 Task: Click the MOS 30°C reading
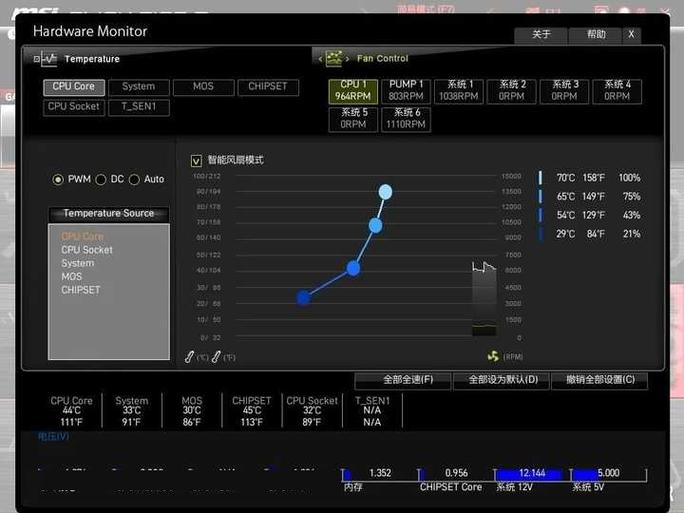[x=192, y=411]
